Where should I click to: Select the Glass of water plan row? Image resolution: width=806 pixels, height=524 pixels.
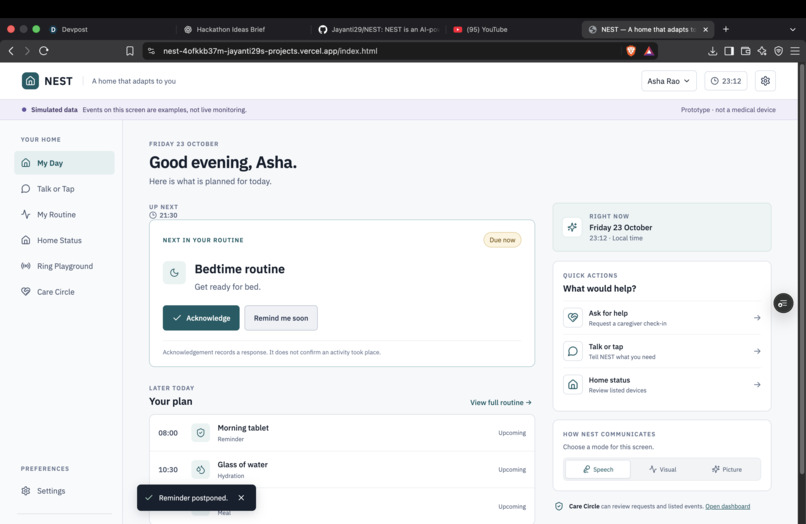(x=342, y=469)
